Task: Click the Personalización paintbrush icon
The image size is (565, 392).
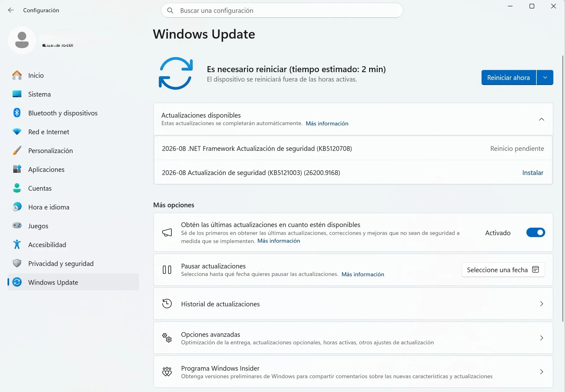Action: point(17,151)
